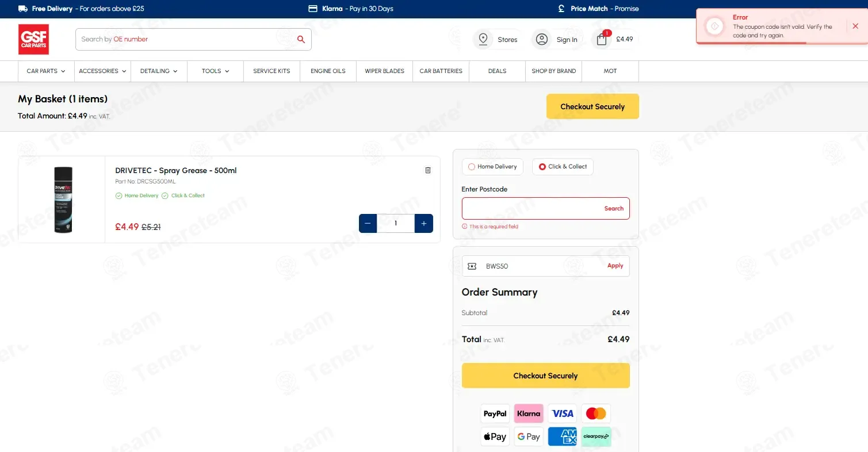Click the Sign In link
Screen dimensions: 868x452
[x=567, y=40]
